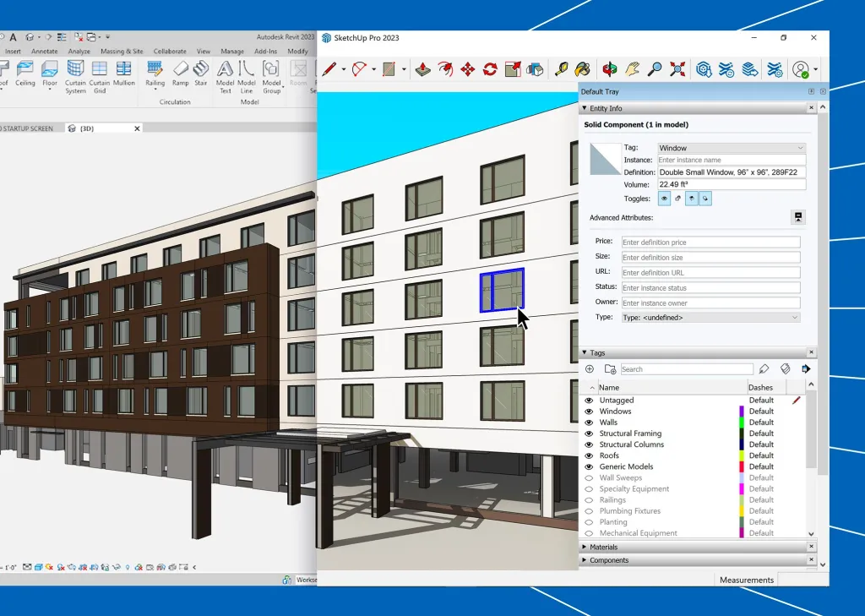Viewport: 865px width, 616px height.
Task: Click the green Walls tag color swatch
Action: 742,422
